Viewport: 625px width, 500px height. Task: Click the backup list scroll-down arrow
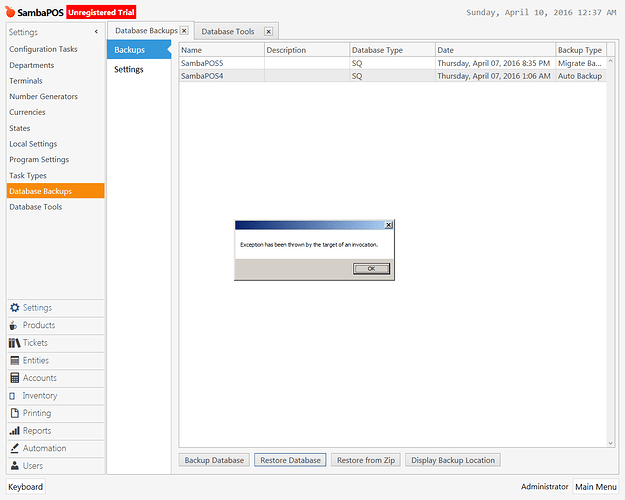click(x=610, y=443)
